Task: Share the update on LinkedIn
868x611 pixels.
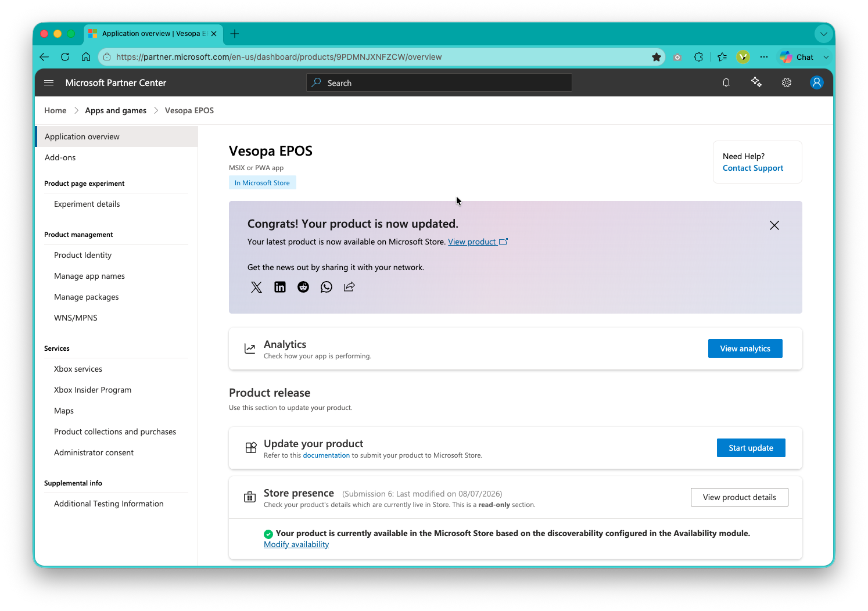Action: point(280,287)
